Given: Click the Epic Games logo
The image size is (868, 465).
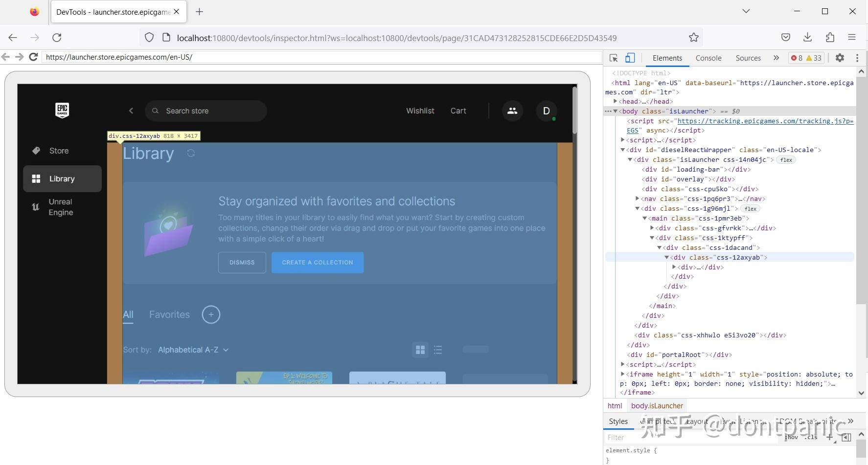Looking at the screenshot, I should point(62,111).
